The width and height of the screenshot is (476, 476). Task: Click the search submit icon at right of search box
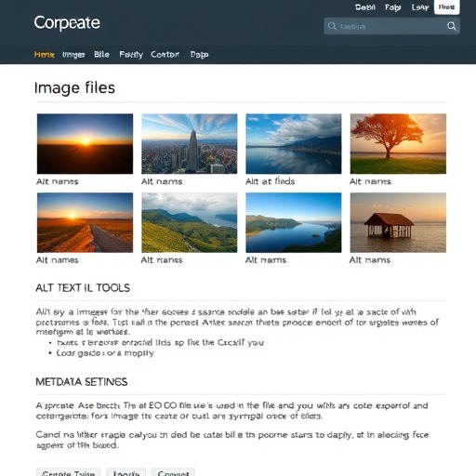point(452,26)
